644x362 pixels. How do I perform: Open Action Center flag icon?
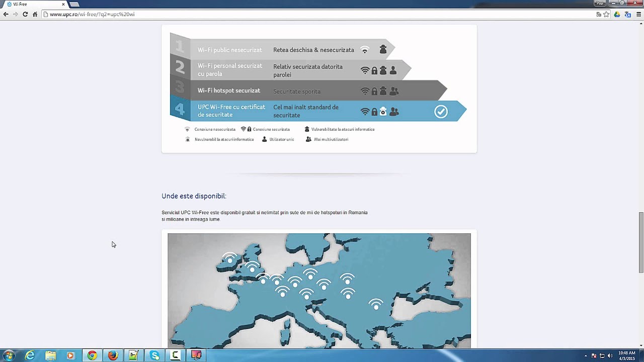594,356
